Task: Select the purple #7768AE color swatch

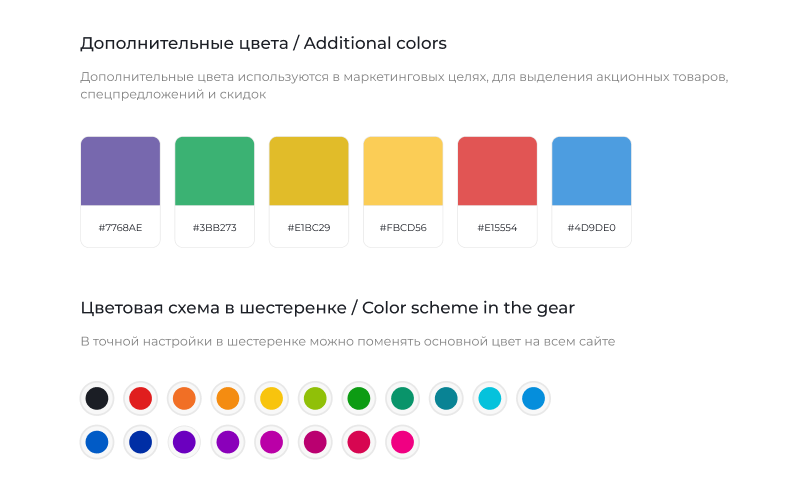Action: (x=120, y=192)
